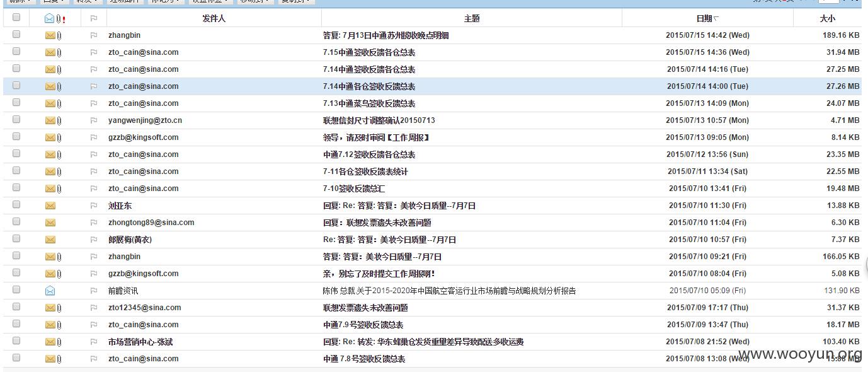Screen dimensions: 868x372
Task: Click the flag icon in the column header
Action: 94,18
